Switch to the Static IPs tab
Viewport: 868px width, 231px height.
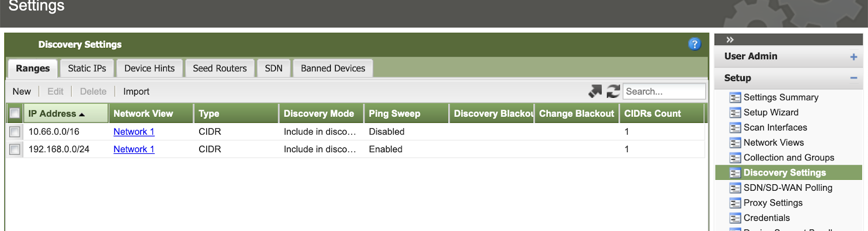pos(87,68)
